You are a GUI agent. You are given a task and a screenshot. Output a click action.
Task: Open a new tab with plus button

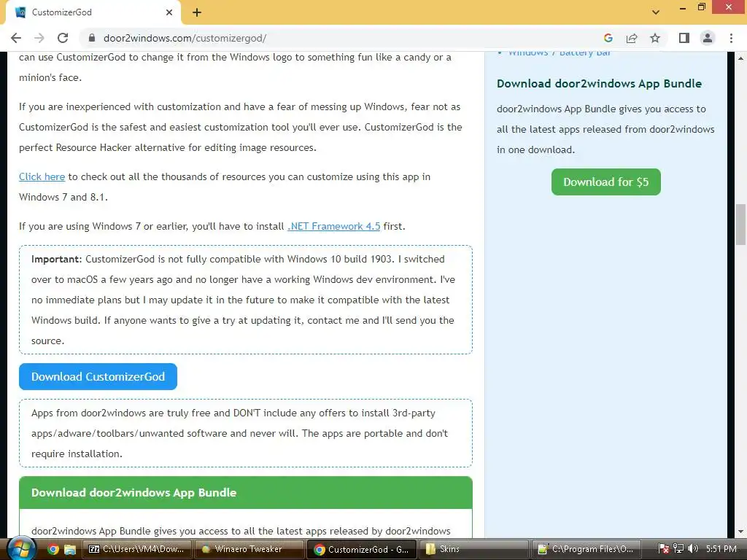point(197,12)
